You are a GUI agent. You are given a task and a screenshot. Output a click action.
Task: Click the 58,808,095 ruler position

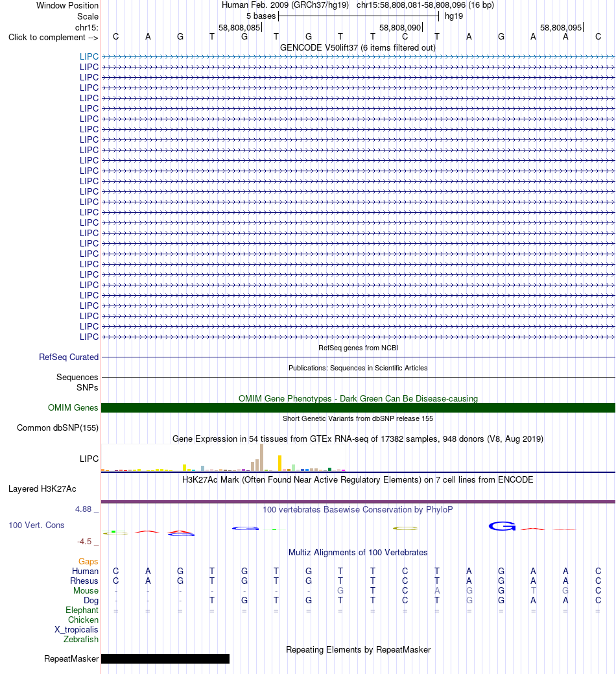click(561, 28)
